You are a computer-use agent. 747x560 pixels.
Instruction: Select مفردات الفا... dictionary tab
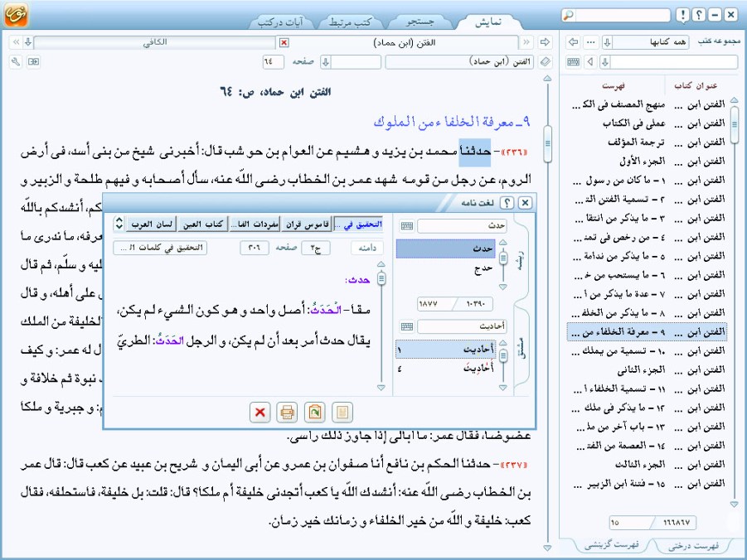tap(255, 224)
